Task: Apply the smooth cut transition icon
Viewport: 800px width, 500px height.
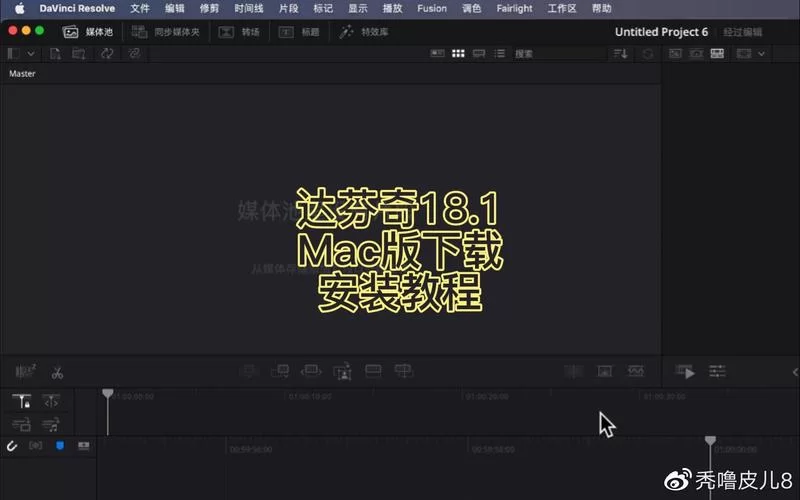Action: pos(636,371)
